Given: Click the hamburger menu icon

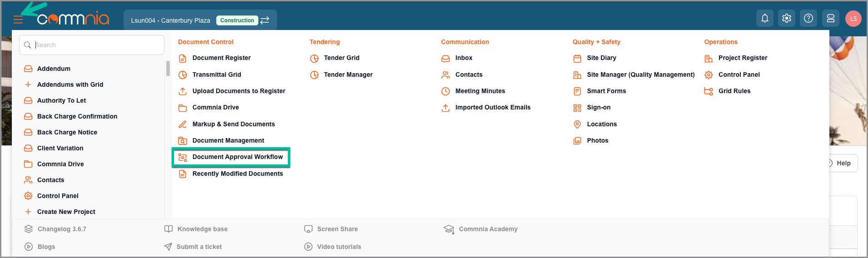Looking at the screenshot, I should click(x=18, y=20).
